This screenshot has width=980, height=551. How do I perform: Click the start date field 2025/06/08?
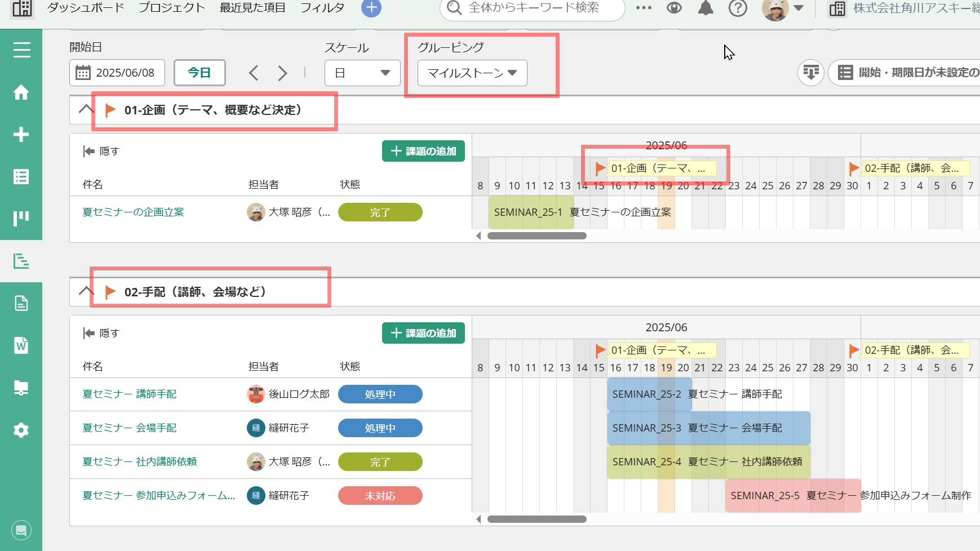point(117,73)
